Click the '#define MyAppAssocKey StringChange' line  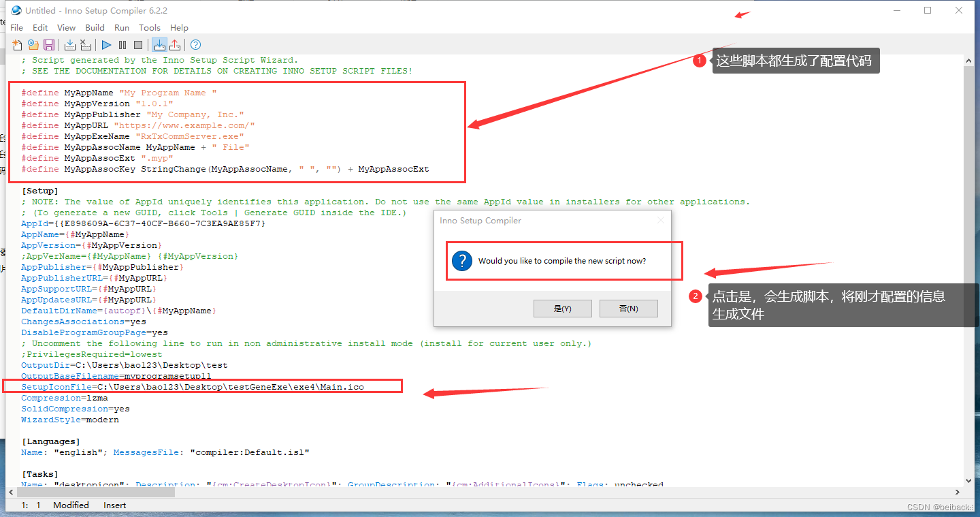[225, 169]
